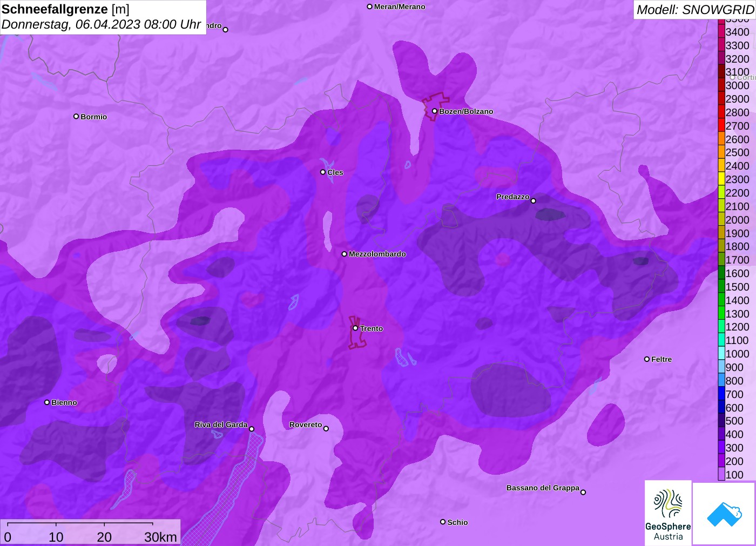
Task: Click the "Modell: SNOWGRID" label
Action: (x=695, y=10)
